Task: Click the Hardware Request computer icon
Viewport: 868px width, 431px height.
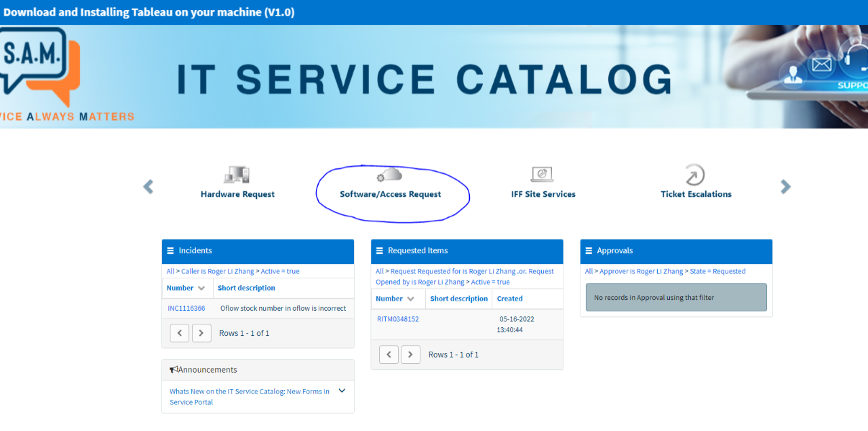Action: tap(237, 174)
